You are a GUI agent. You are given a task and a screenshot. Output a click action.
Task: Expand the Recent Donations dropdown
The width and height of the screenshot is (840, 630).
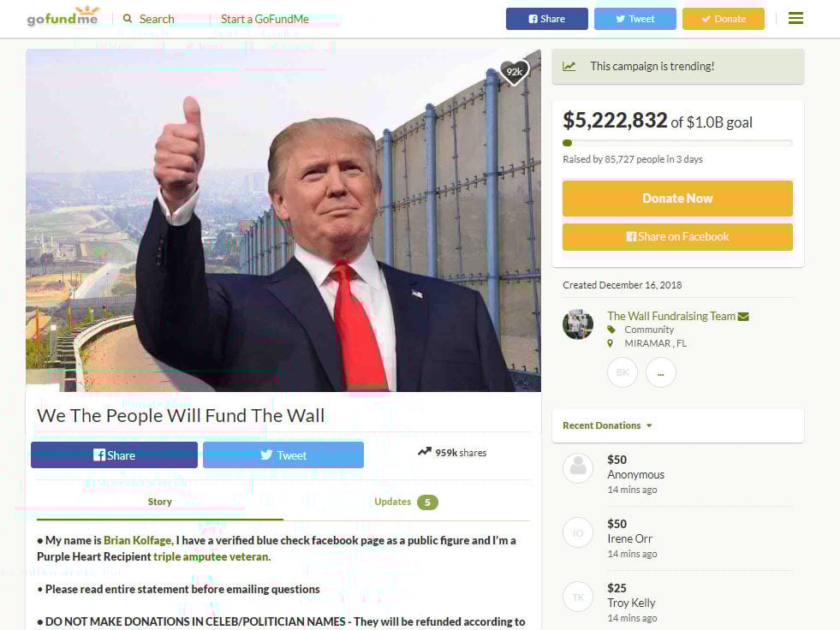(x=607, y=425)
